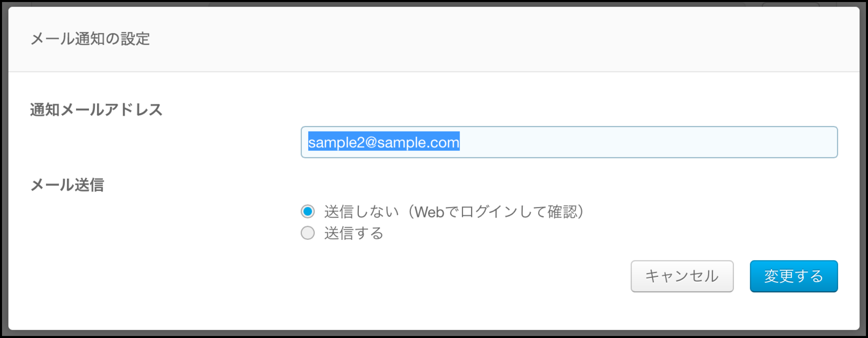Click the @ symbol in the email address
868x338 pixels.
click(x=371, y=142)
